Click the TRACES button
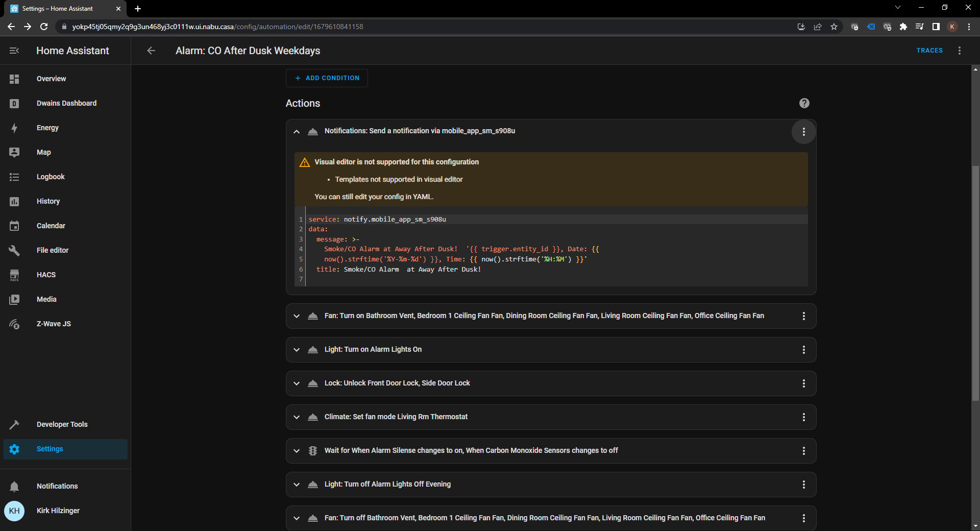Image resolution: width=980 pixels, height=531 pixels. coord(929,51)
